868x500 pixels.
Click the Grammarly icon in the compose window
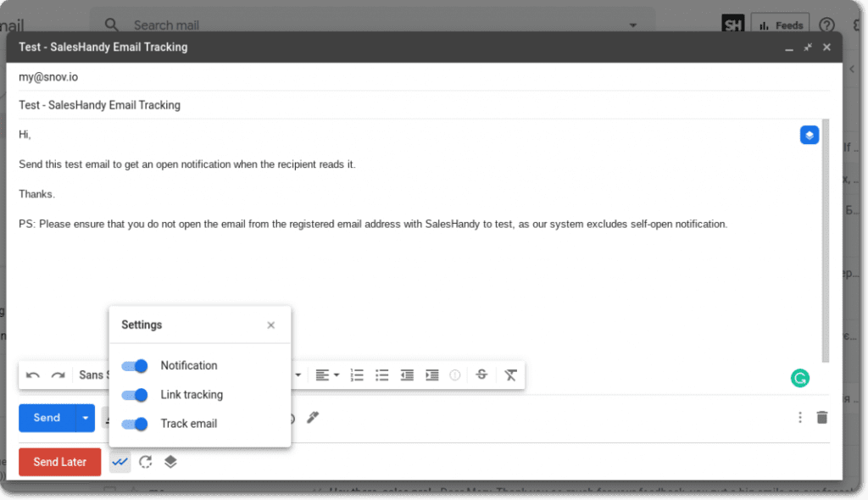799,378
